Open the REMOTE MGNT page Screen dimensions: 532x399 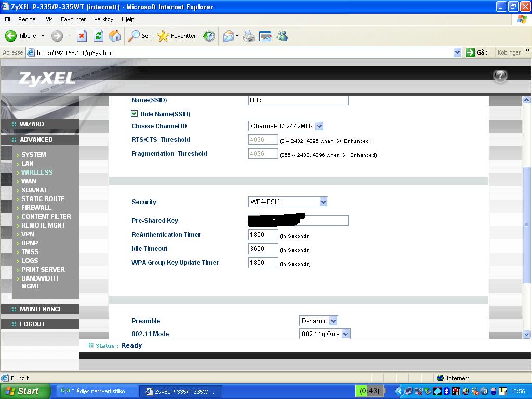point(43,225)
